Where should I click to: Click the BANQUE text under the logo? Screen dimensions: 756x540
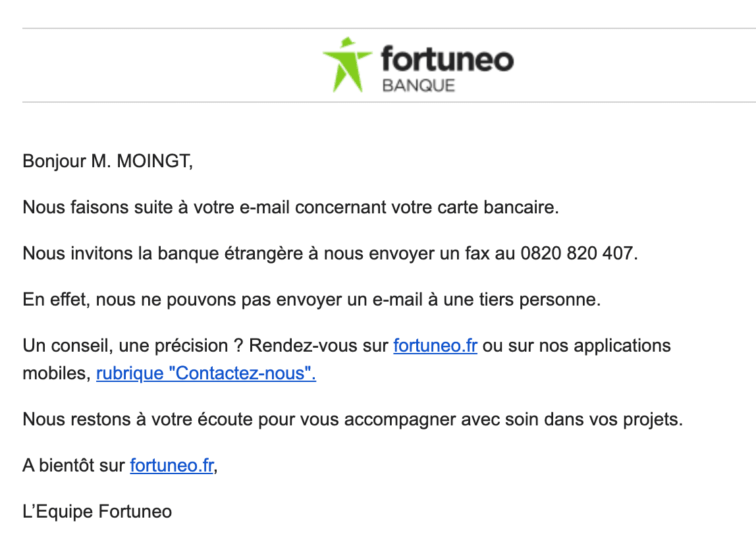(x=419, y=86)
